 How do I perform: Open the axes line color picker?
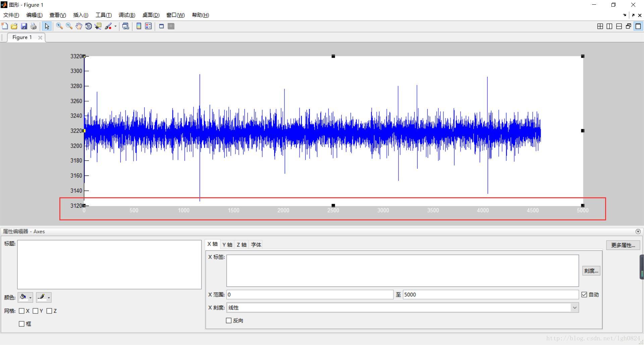click(44, 297)
